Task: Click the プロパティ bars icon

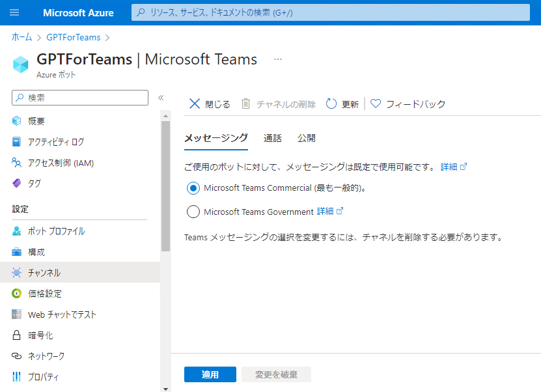Action: tap(16, 376)
